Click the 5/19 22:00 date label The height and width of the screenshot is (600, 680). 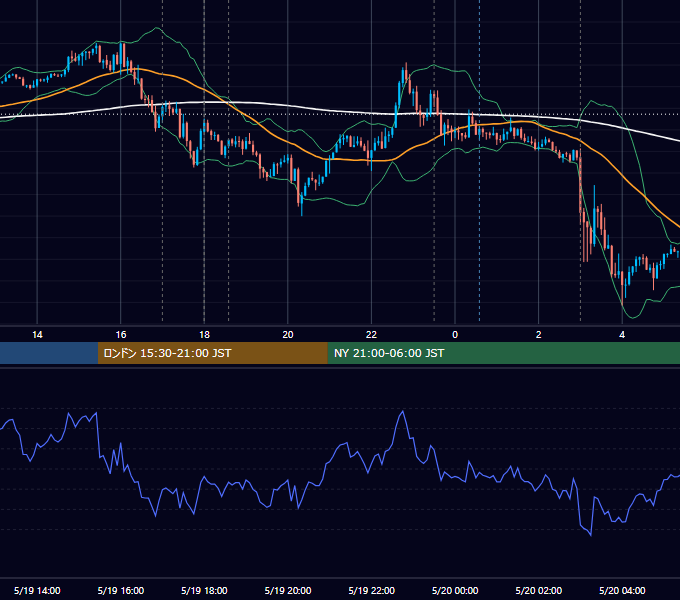(372, 590)
